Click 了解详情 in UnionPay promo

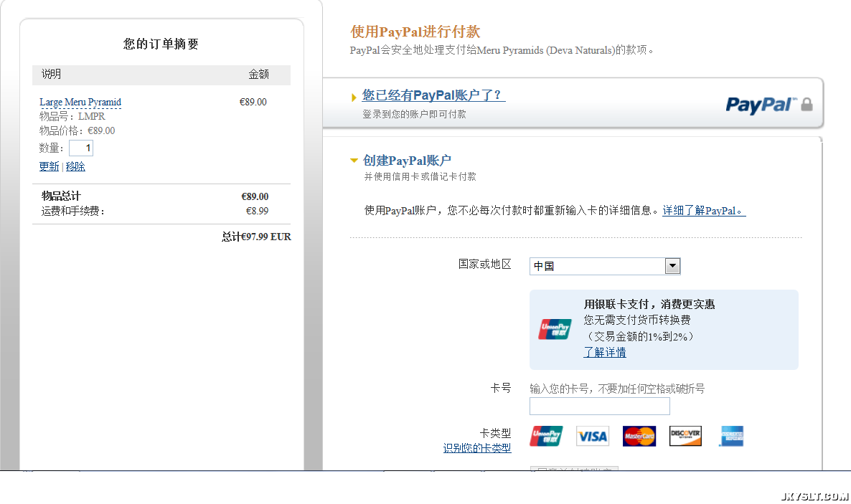[x=605, y=352]
